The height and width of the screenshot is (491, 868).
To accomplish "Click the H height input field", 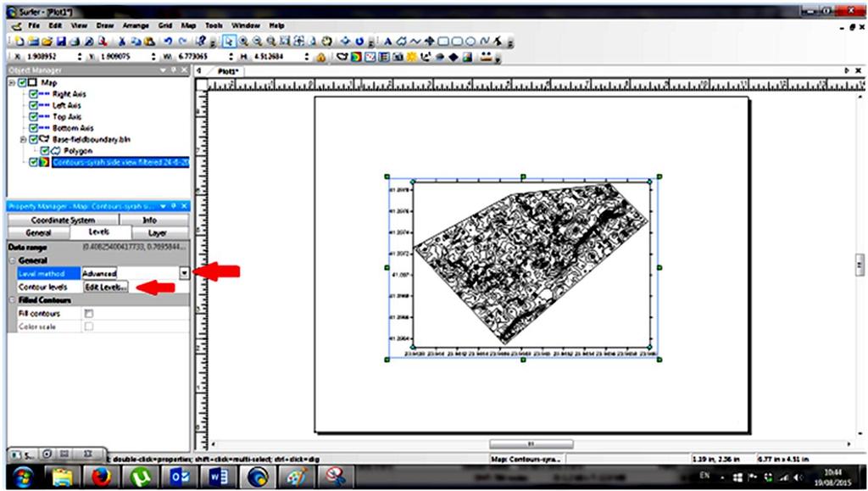I will (277, 57).
